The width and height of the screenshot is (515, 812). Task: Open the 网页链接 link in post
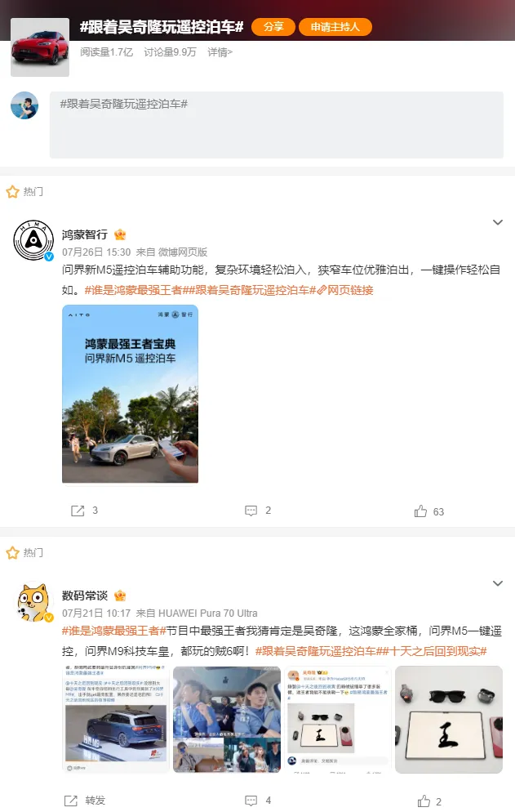(345, 290)
